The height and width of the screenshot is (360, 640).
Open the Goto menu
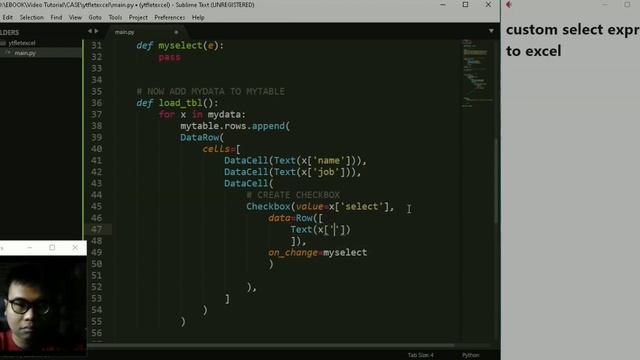(x=95, y=18)
